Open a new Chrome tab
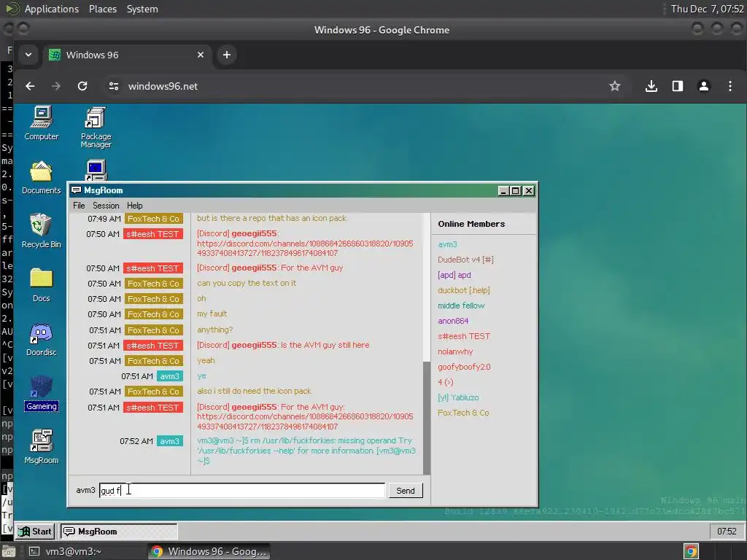The image size is (747, 560). (x=227, y=55)
